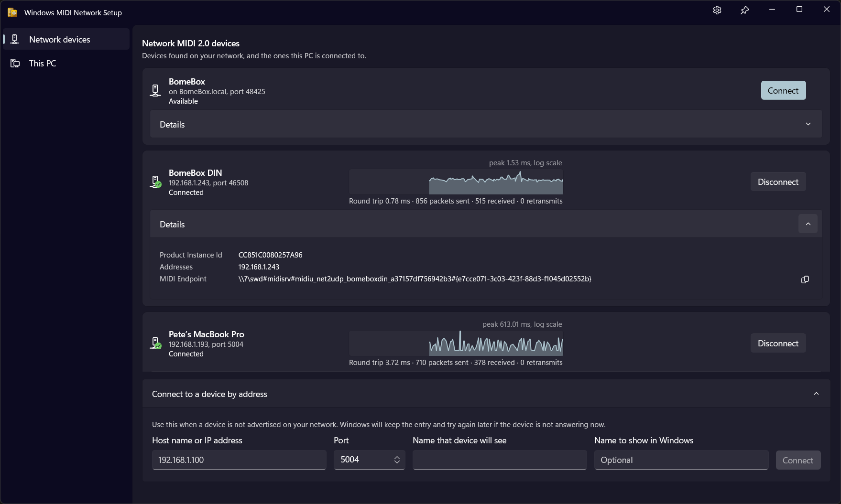841x504 pixels.
Task: Focus the Name that device will see field
Action: tap(500, 460)
